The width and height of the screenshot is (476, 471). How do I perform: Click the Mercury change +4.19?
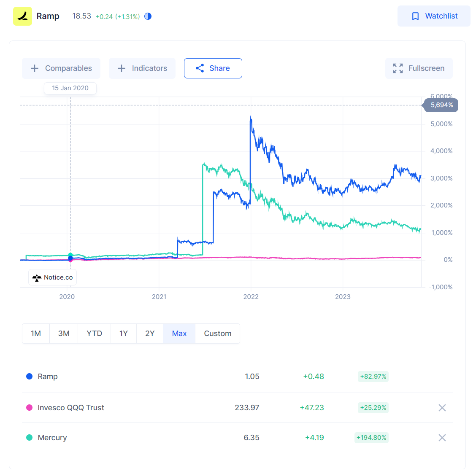(314, 438)
